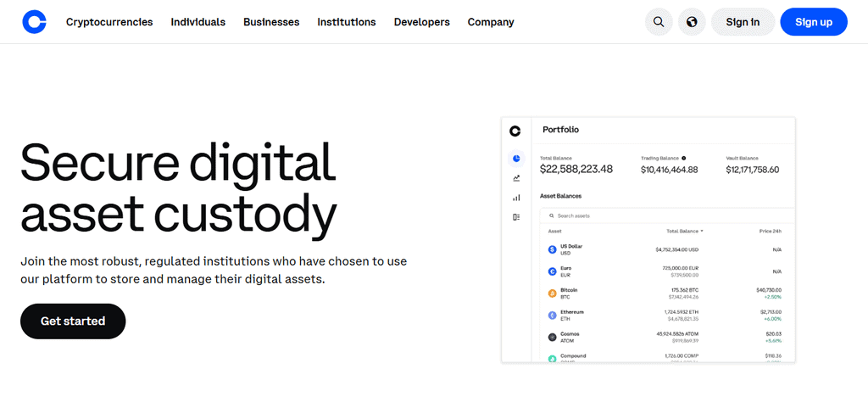Click the Euro asset name
This screenshot has height=408, width=868.
pos(565,268)
